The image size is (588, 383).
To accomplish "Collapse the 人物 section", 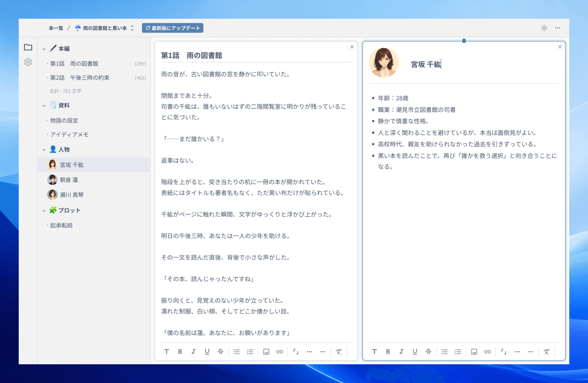I will (44, 150).
